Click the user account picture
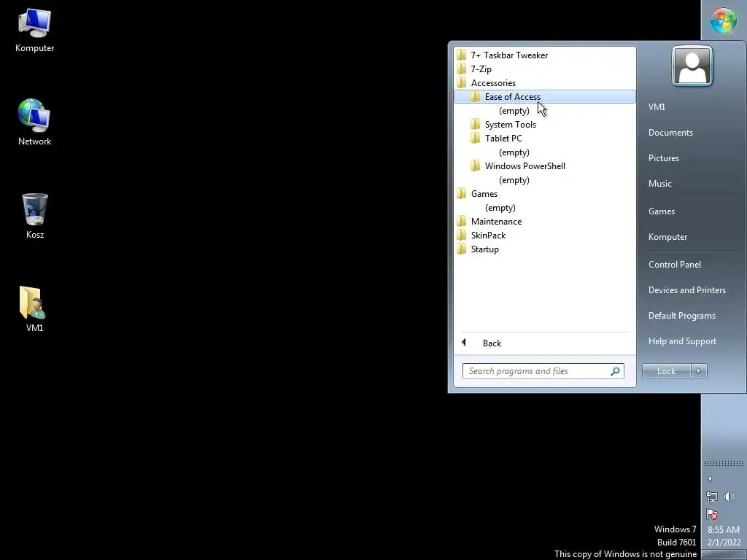The width and height of the screenshot is (747, 560). 692,66
